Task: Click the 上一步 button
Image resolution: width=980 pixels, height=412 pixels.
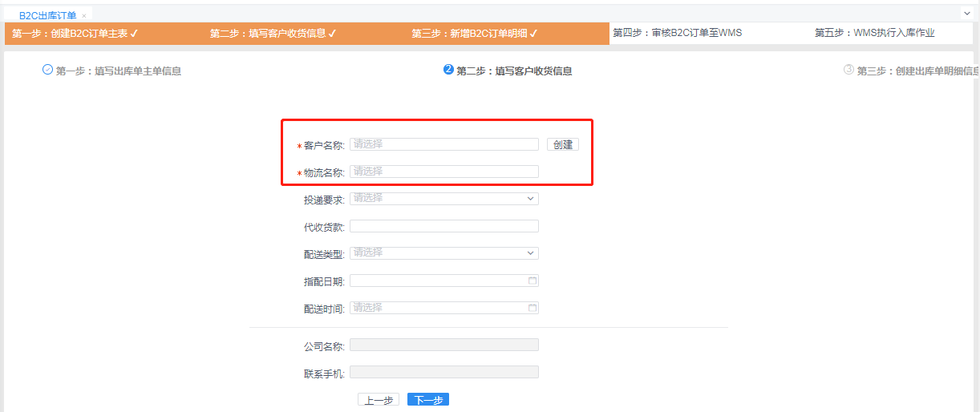Action: 379,400
